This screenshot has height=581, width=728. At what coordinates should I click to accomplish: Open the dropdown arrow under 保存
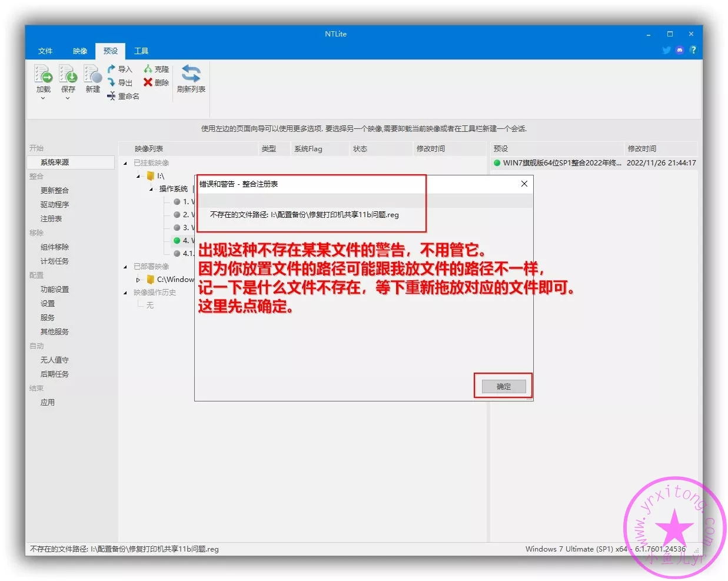[x=68, y=98]
